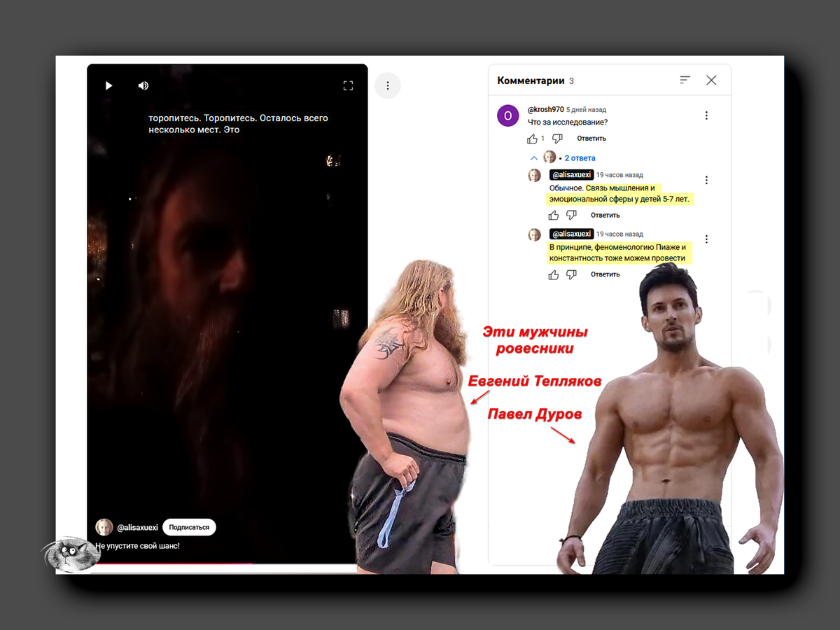Image resolution: width=840 pixels, height=630 pixels.
Task: Click the avatar next to "Обычное" reply
Action: coord(534,175)
